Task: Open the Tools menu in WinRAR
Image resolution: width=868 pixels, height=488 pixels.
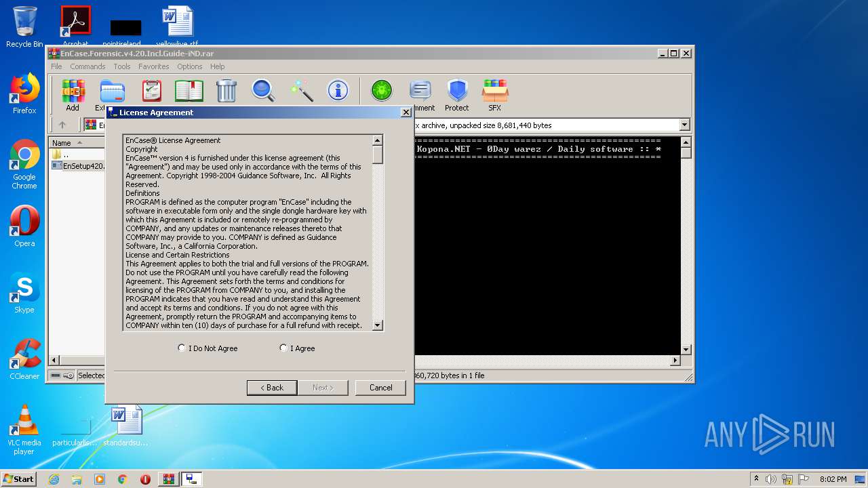Action: point(122,66)
